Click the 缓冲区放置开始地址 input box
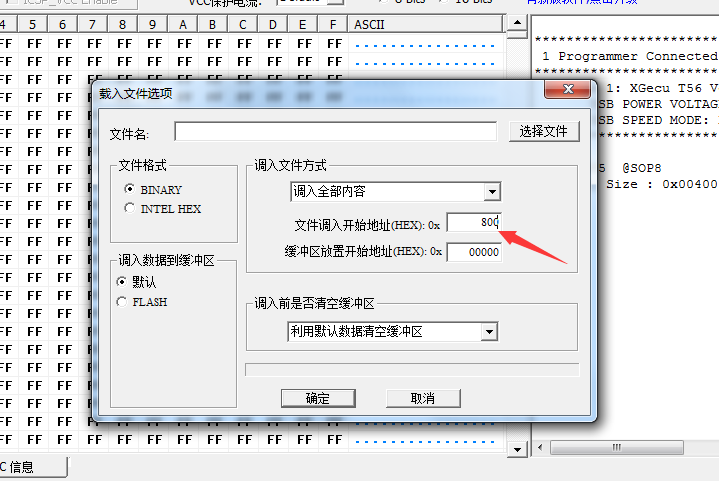The image size is (719, 481). (x=473, y=252)
